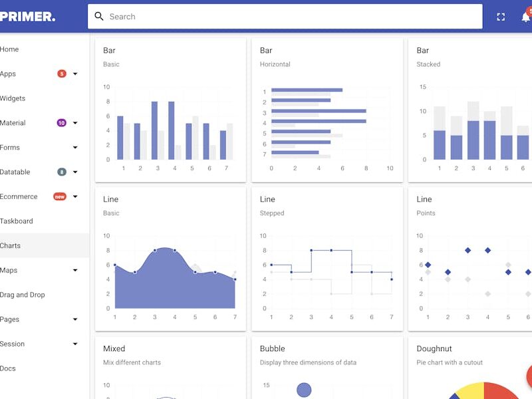Open Widgets in sidebar
The image size is (532, 399).
tap(13, 98)
